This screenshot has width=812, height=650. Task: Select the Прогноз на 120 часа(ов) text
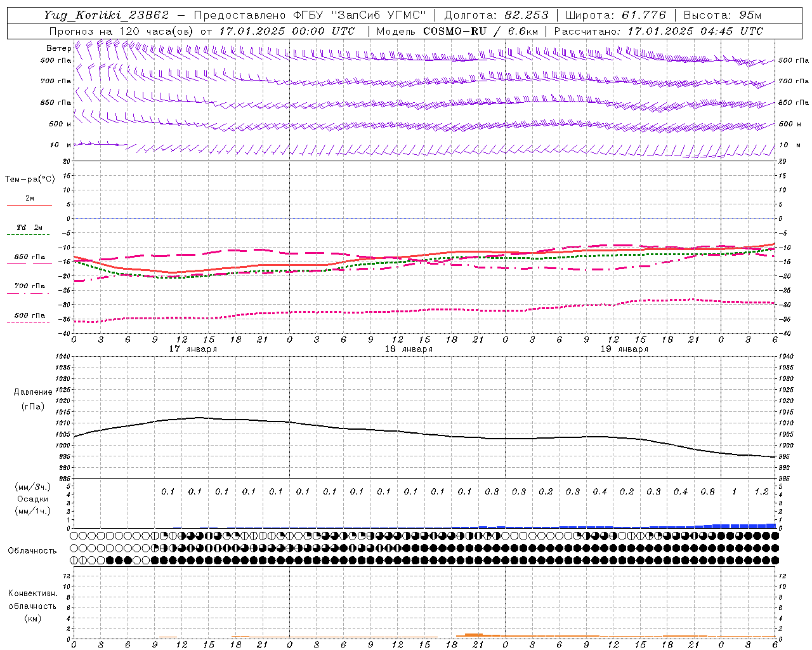122,31
